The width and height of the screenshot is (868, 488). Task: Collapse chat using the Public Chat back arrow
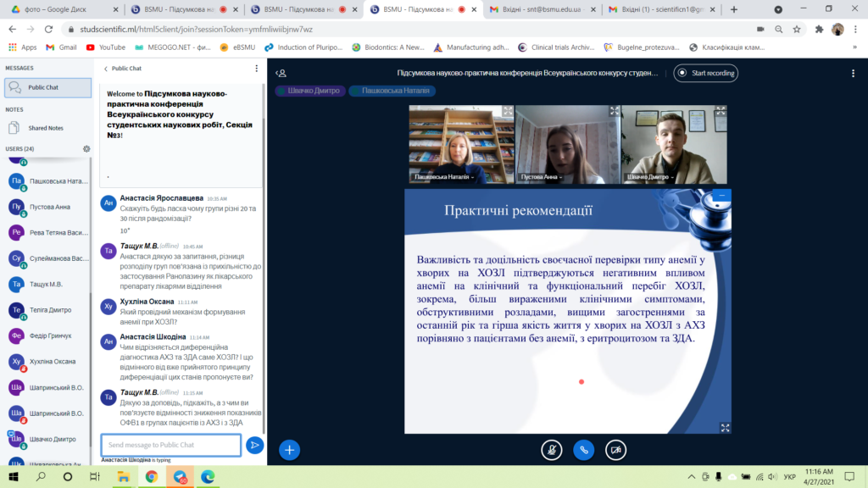pos(106,69)
